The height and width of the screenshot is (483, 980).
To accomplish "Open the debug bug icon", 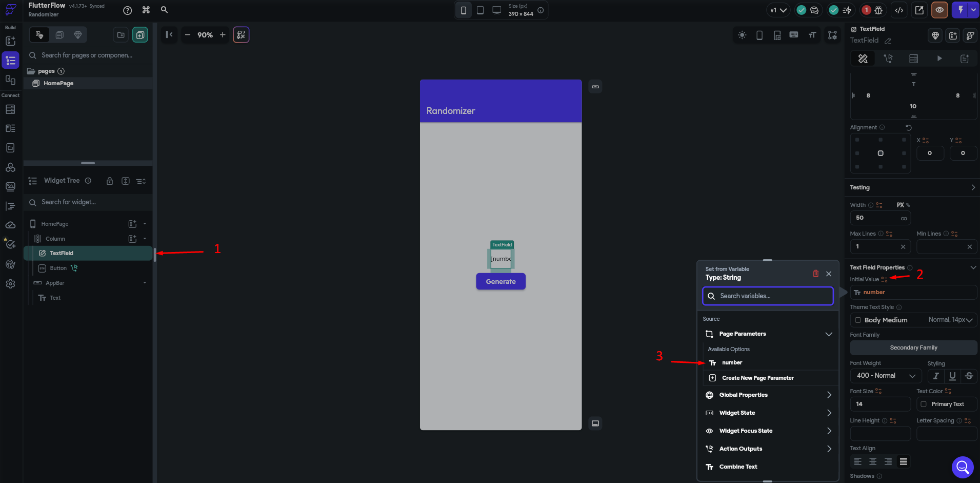I will (x=878, y=10).
